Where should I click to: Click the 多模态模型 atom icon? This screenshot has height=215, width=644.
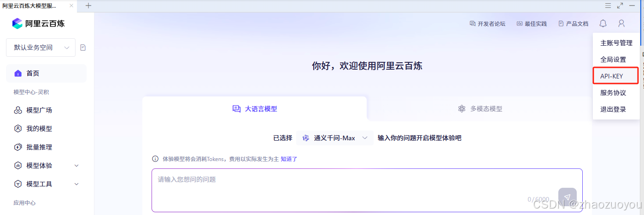[462, 109]
